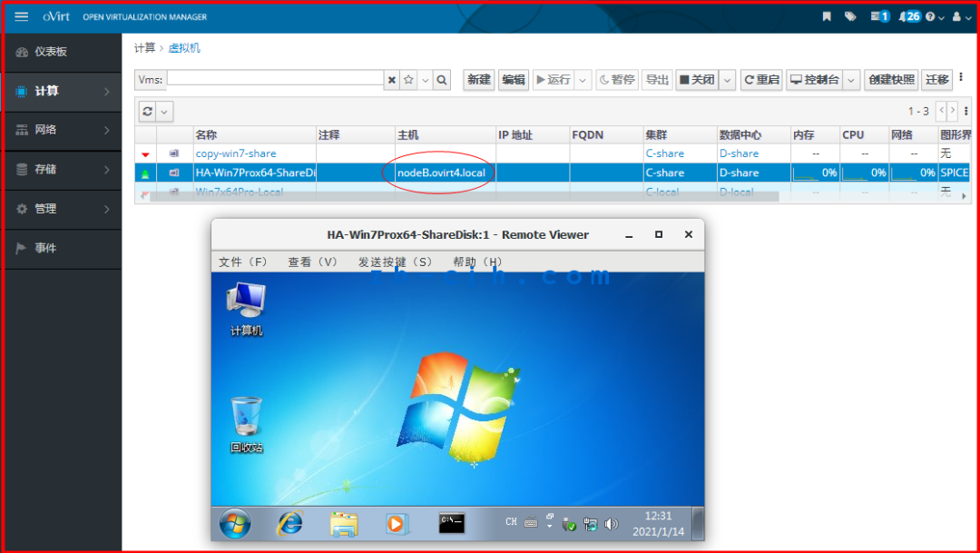
Task: Open Windows Explorer from taskbar
Action: [x=344, y=524]
